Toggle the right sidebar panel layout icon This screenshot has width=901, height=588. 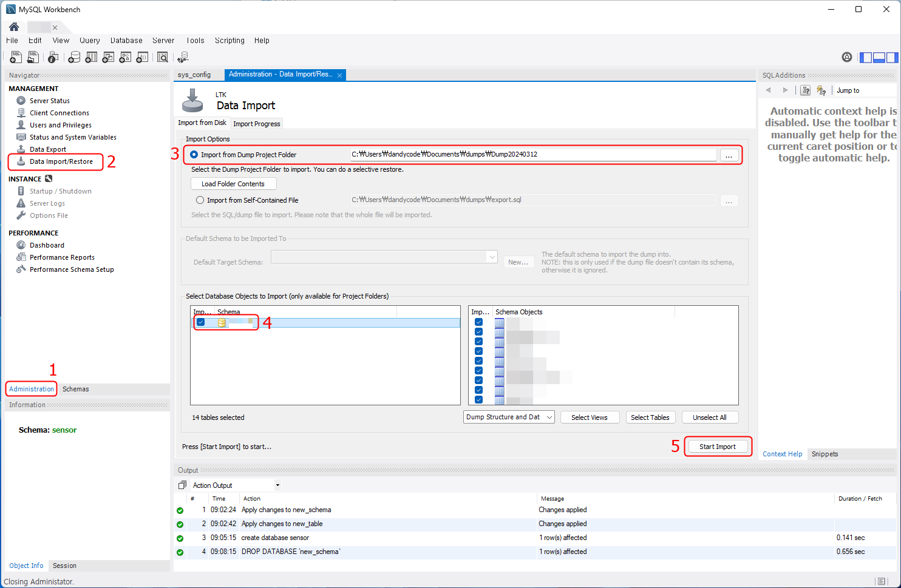click(x=892, y=58)
